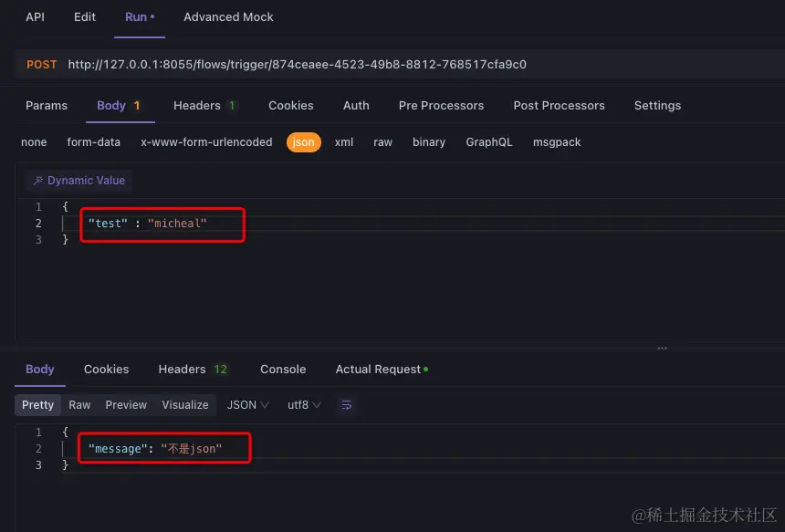Open the request Cookies tab
This screenshot has width=785, height=532.
[x=291, y=106]
